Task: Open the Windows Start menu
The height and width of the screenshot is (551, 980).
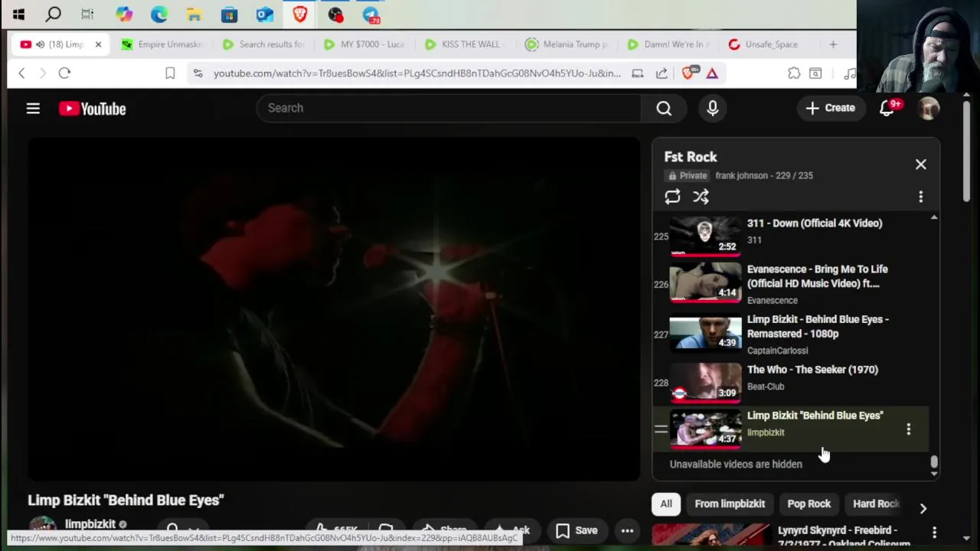Action: coord(18,14)
